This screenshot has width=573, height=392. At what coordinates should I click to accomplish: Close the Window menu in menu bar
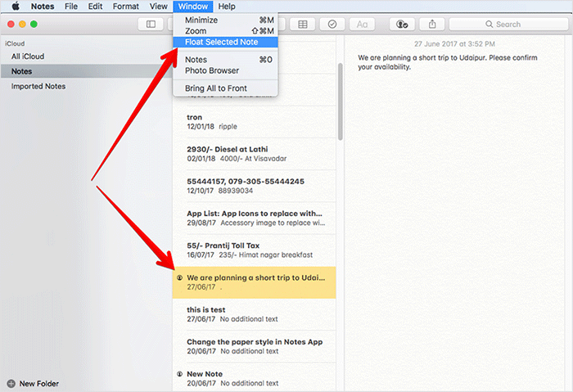[193, 7]
